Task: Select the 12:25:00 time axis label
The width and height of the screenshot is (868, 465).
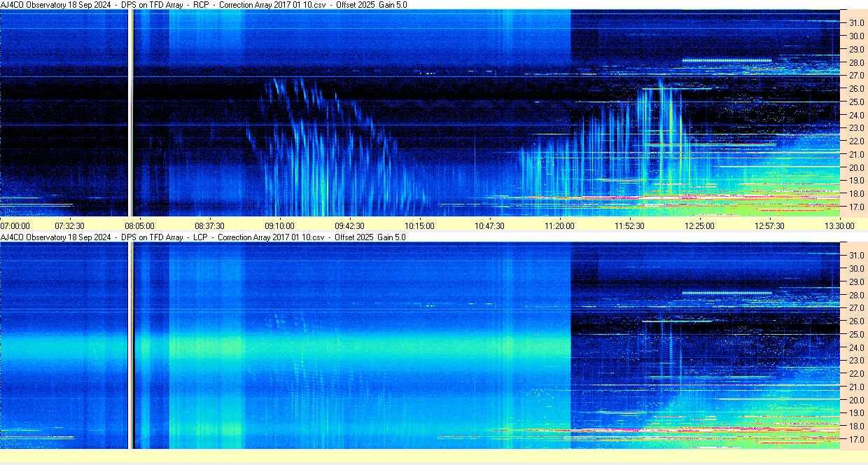Action: 699,225
